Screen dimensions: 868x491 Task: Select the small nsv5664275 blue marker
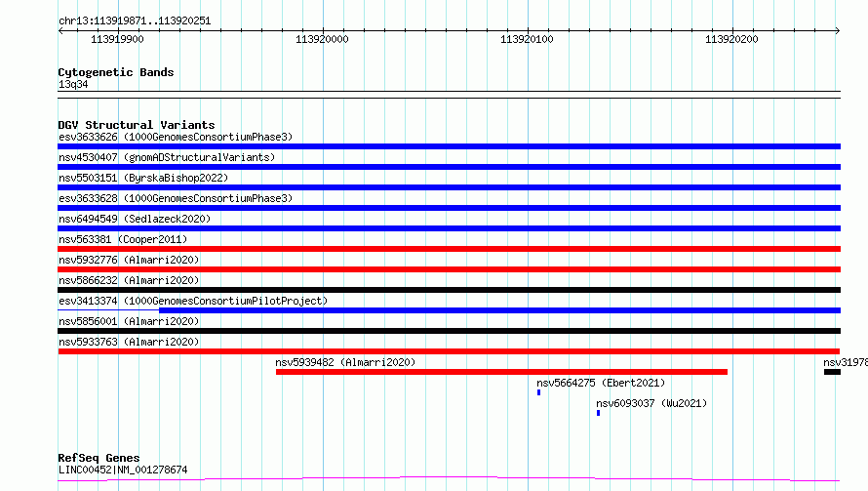538,392
